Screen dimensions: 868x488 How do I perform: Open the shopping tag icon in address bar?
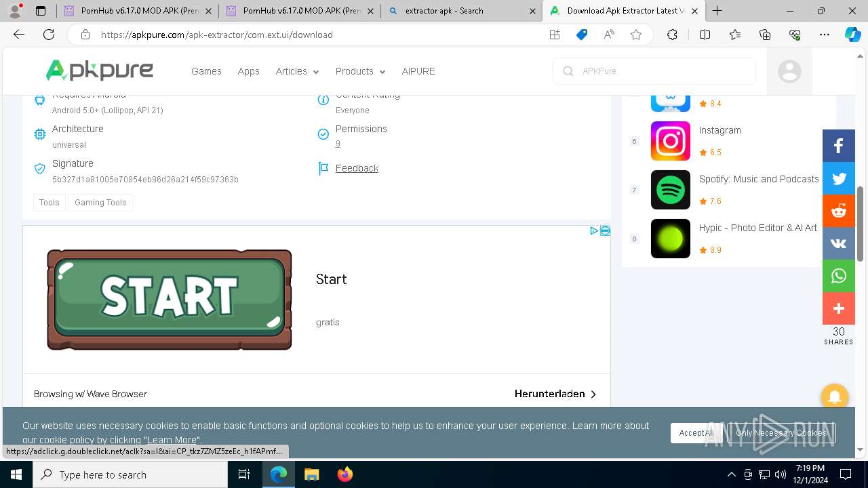coord(582,35)
